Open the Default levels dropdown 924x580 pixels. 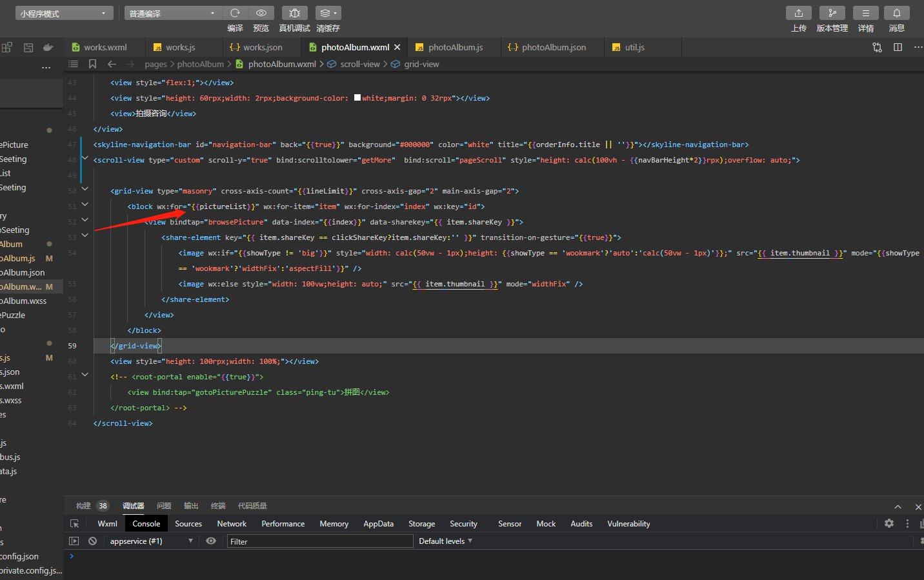(x=446, y=541)
